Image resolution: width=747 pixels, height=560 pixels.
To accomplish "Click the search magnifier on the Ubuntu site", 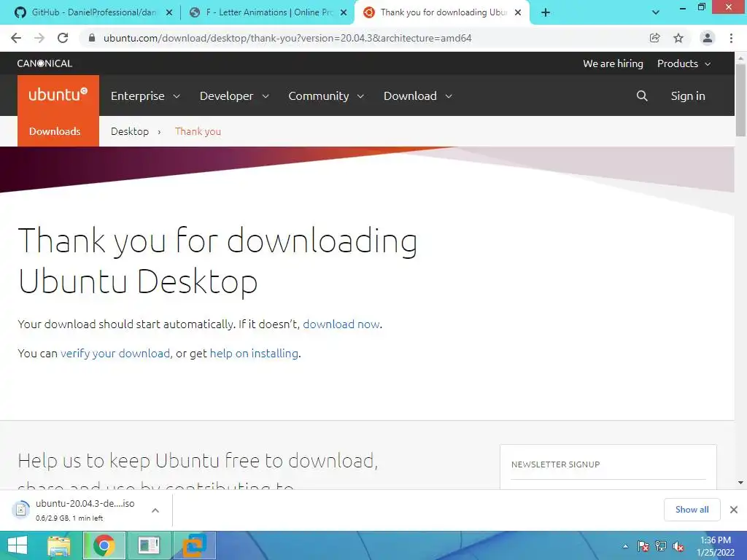I will [642, 96].
